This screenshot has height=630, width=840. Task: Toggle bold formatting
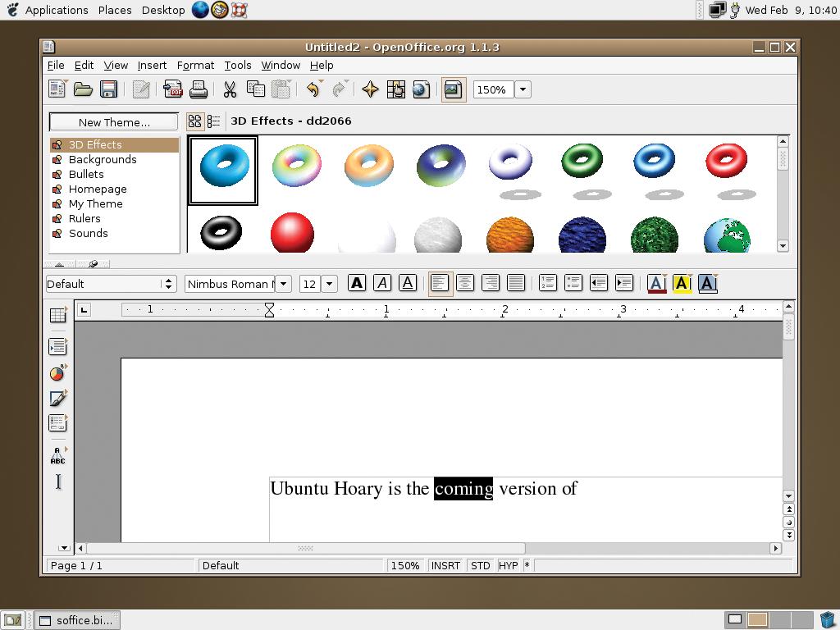pyautogui.click(x=357, y=283)
